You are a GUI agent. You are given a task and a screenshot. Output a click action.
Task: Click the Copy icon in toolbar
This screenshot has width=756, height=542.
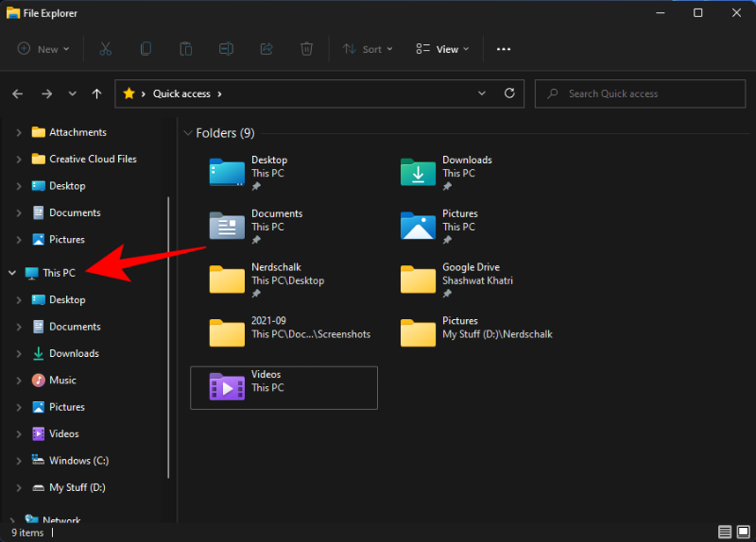click(x=146, y=49)
